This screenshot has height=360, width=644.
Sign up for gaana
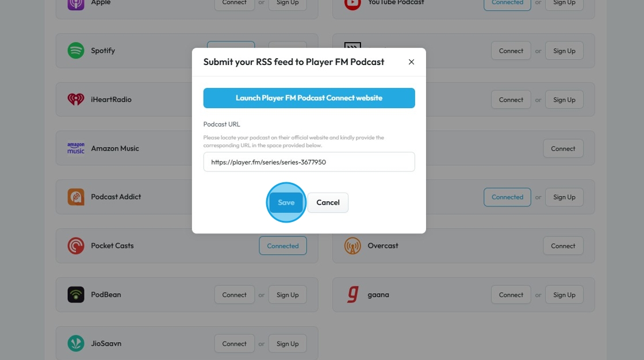564,294
